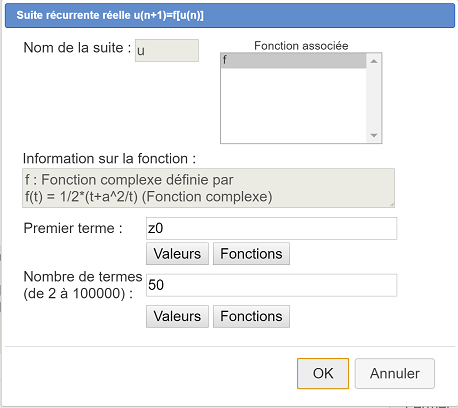Open Fonctions for the Premier terme field
458x408 pixels.
coord(251,254)
